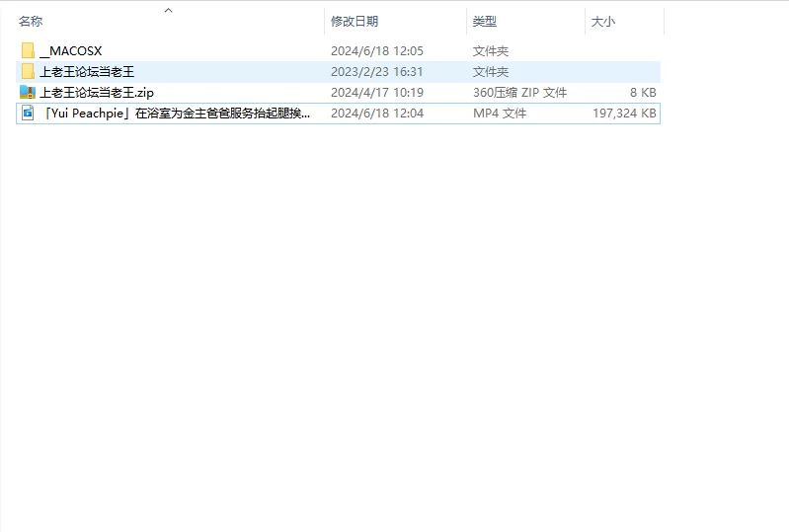Toggle the sort arrow above 名称

(x=168, y=10)
